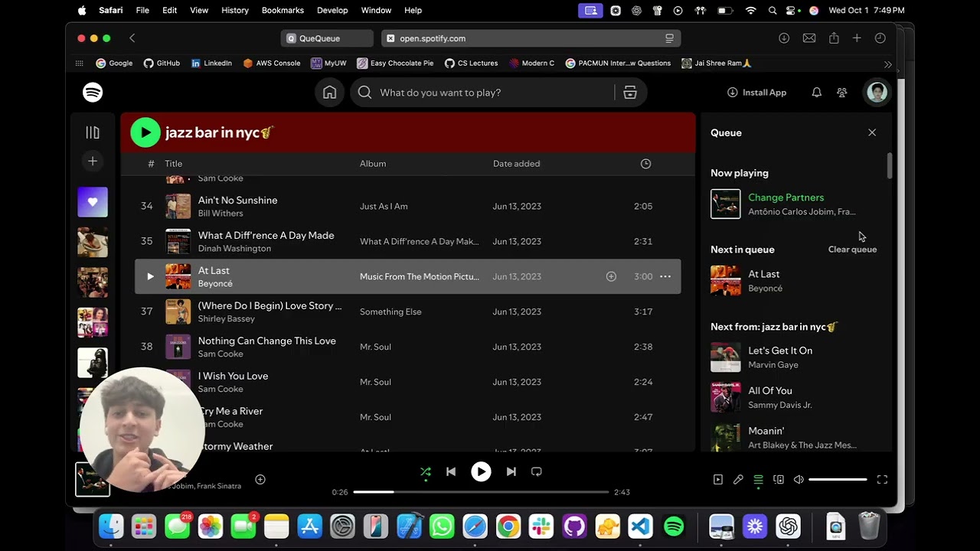Image resolution: width=980 pixels, height=551 pixels.
Task: Open the What's New notifications bell
Action: (817, 93)
